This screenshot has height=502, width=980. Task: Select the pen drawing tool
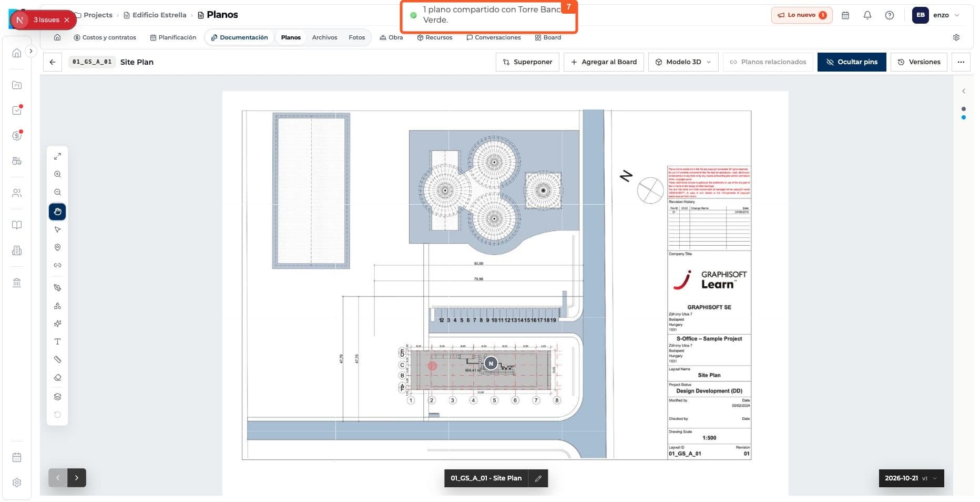[57, 288]
